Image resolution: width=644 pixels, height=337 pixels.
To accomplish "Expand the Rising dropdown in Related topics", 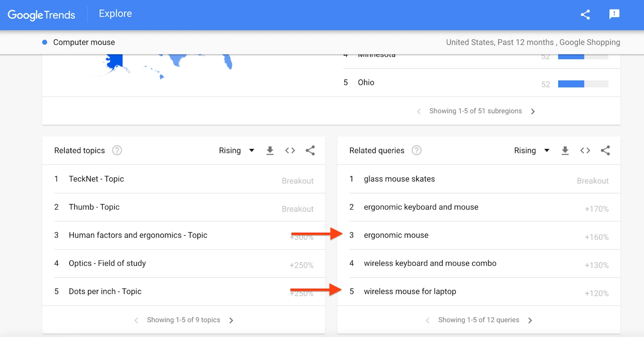I will (x=237, y=151).
